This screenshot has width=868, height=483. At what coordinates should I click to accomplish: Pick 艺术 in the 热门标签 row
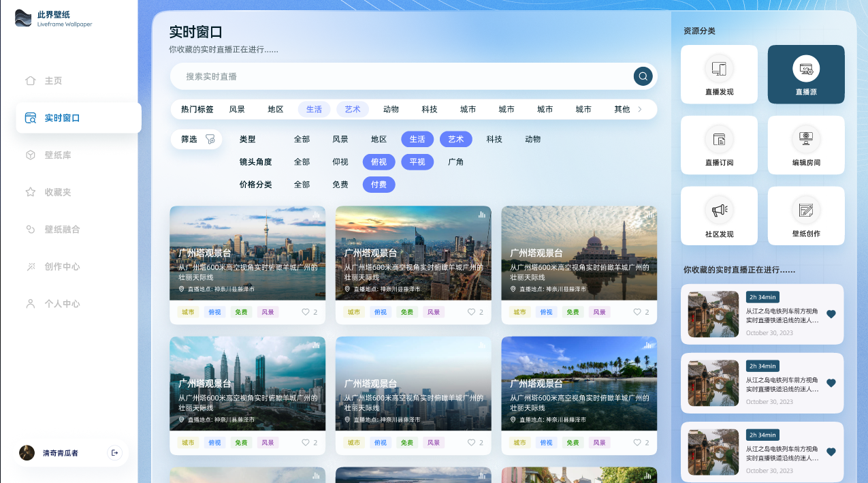click(x=353, y=109)
